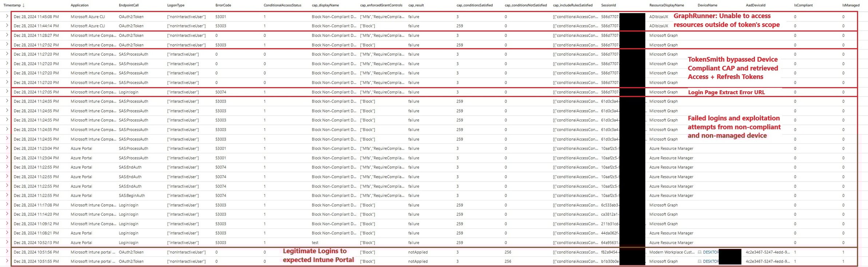Expand the 10:51:56 PM Intune portal row

(7, 252)
